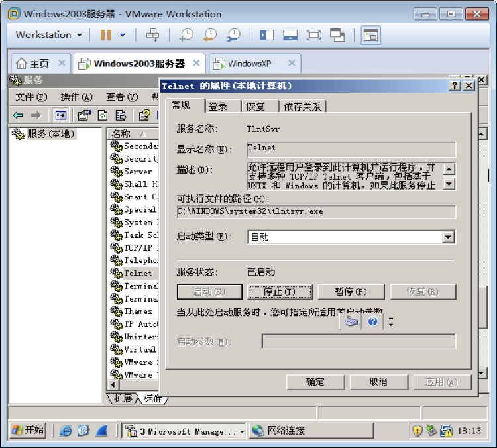Open the 文件(F) menu in Services window
The width and height of the screenshot is (497, 448).
[x=31, y=97]
